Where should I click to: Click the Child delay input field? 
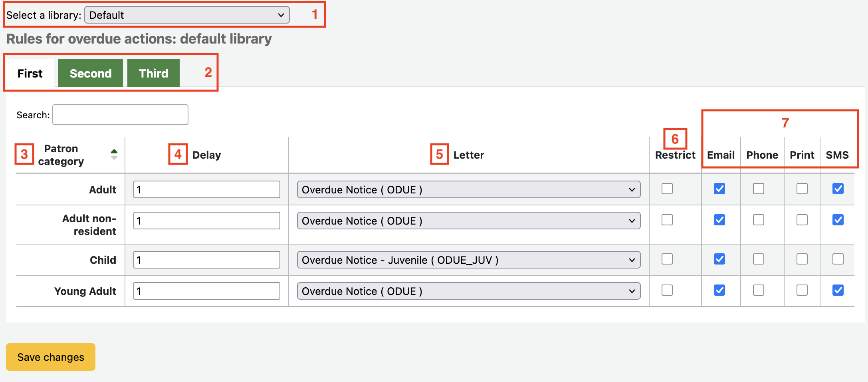coord(206,260)
